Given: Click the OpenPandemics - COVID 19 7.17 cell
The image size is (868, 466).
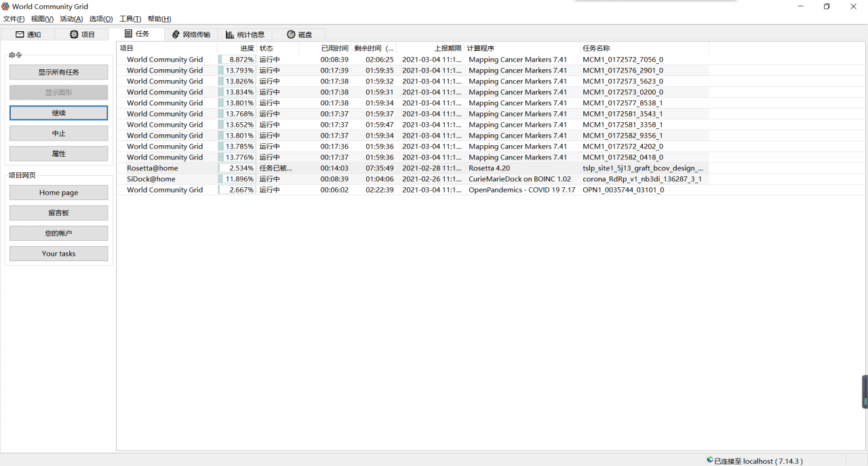Looking at the screenshot, I should click(x=521, y=190).
